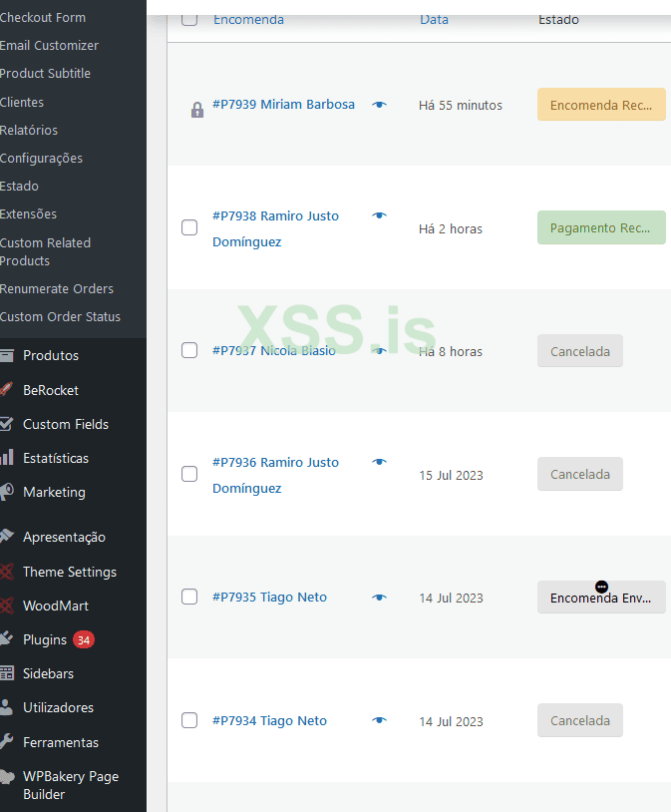Open order #P7934 Tiago Neto

click(x=270, y=721)
